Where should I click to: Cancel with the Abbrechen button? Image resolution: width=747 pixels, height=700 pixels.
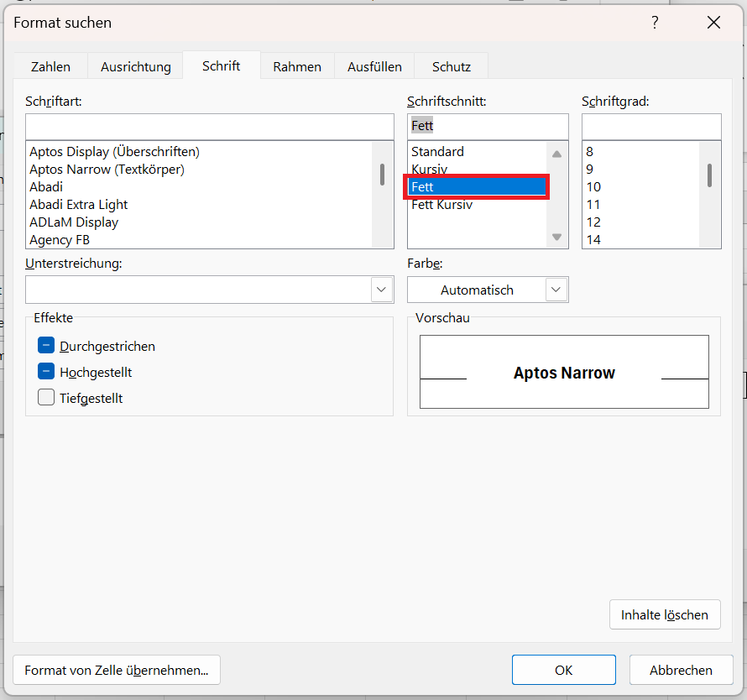point(681,670)
